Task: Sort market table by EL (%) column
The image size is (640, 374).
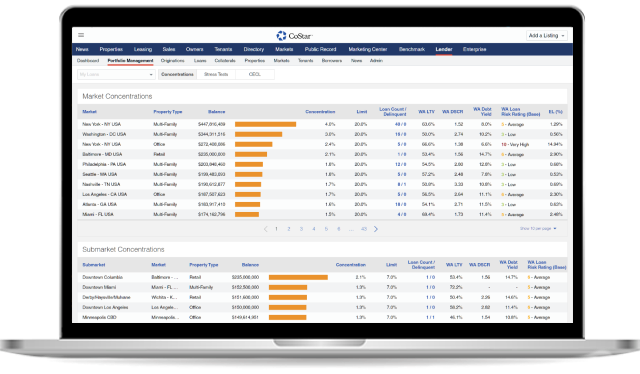Action: [556, 111]
